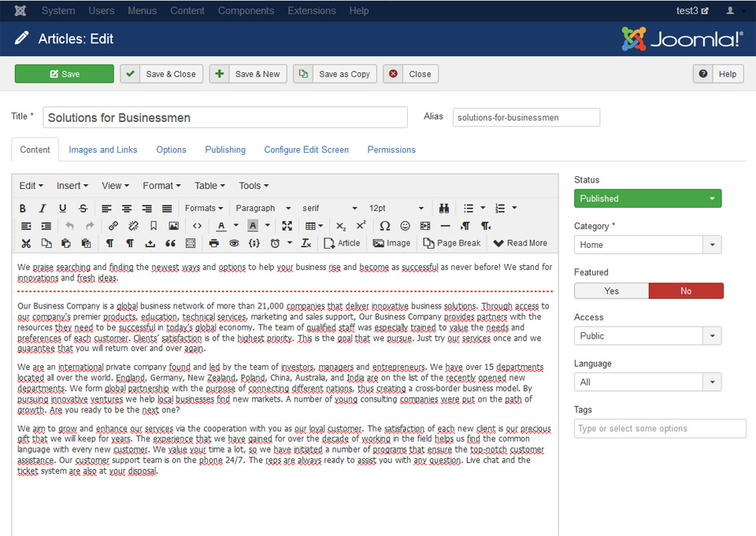Viewport: 756px width, 536px height.
Task: Apply subscript formatting
Action: click(341, 226)
